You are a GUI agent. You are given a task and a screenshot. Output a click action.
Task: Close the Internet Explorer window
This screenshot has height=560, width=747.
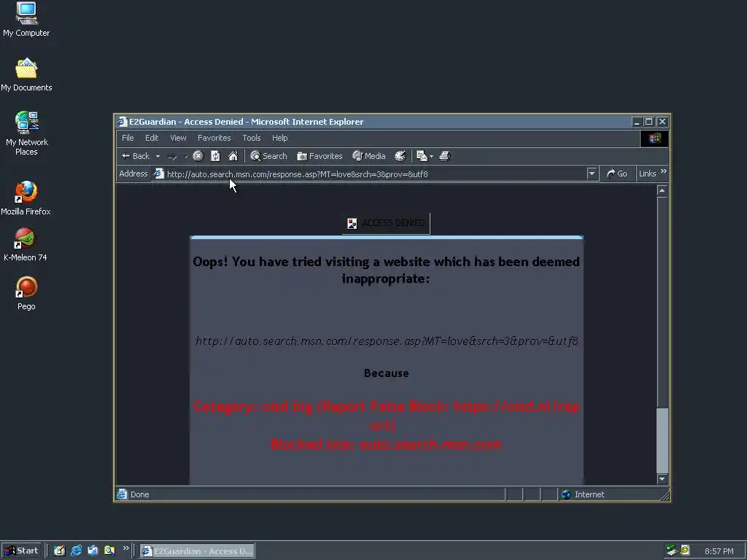[x=662, y=122]
